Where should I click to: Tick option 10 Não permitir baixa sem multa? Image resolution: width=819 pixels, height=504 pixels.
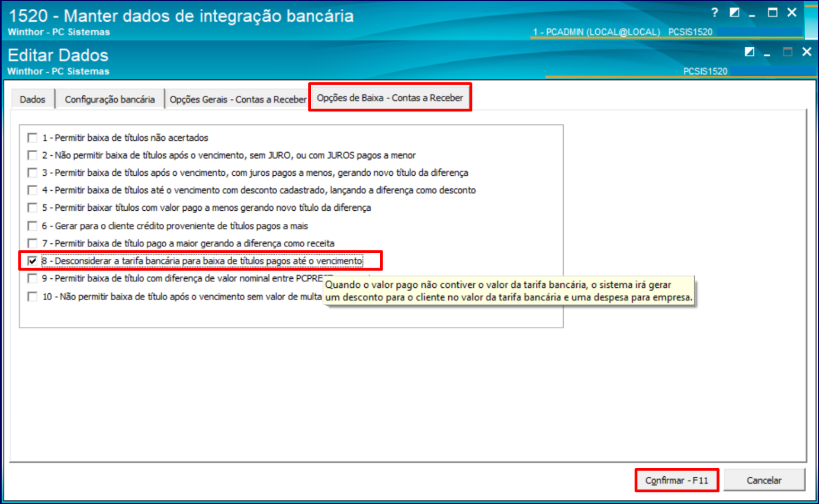pos(32,297)
